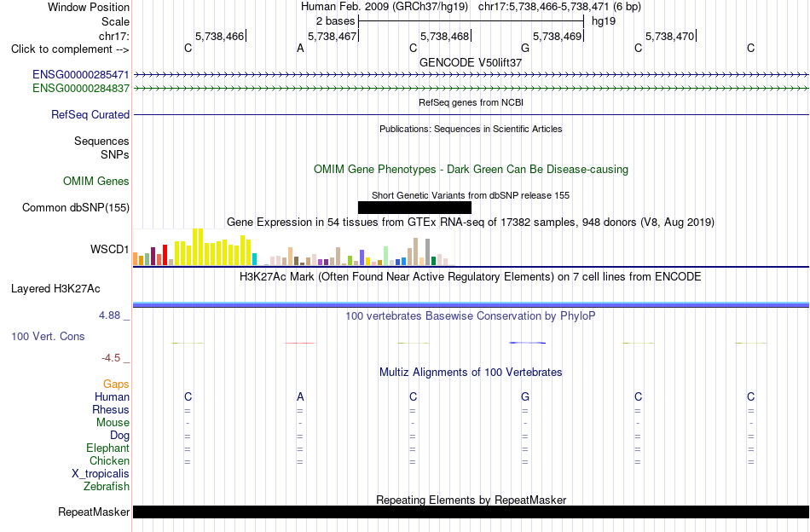810x532 pixels.
Task: Click base G in the complement row
Action: point(525,49)
